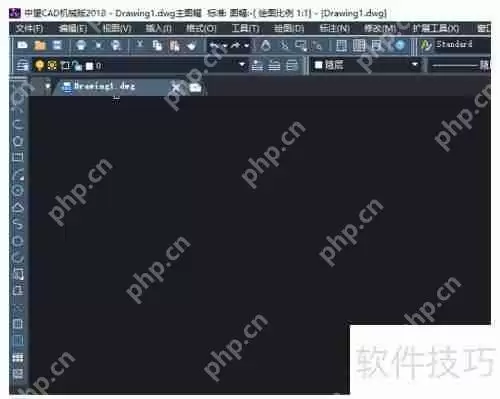The height and width of the screenshot is (399, 500).
Task: Open the 编辑(E) menu
Action: [x=73, y=29]
